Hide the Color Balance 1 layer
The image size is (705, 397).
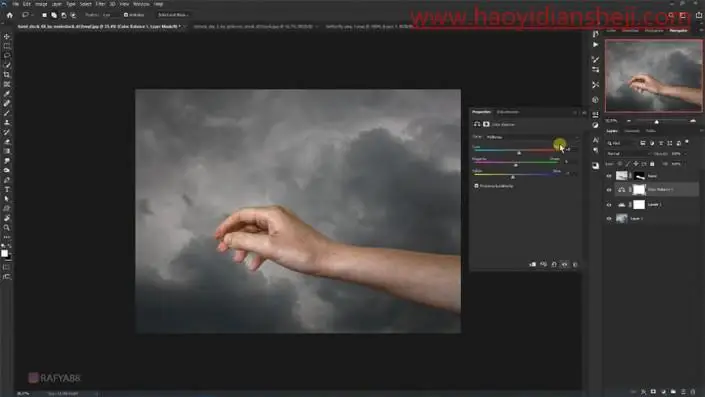[x=609, y=190]
